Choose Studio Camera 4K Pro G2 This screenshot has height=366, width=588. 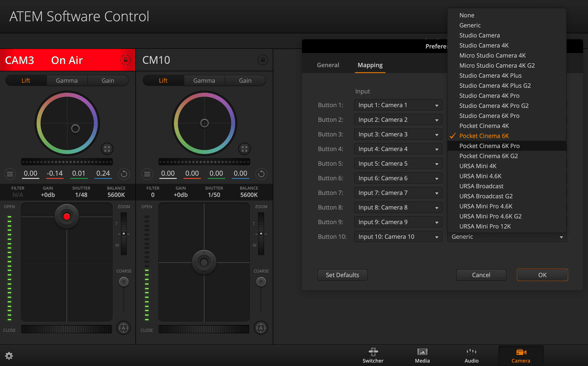(507, 105)
